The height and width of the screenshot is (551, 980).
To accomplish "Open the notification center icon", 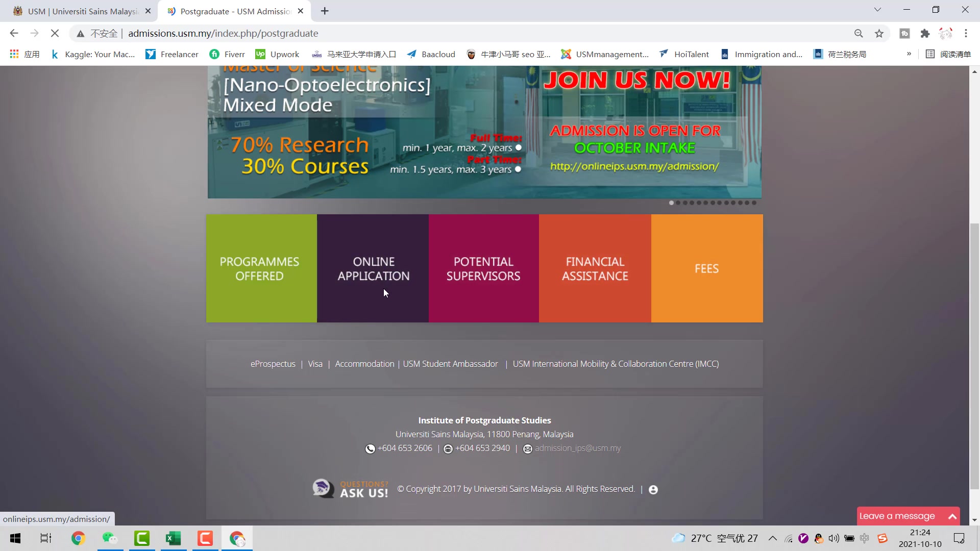I will tap(959, 538).
